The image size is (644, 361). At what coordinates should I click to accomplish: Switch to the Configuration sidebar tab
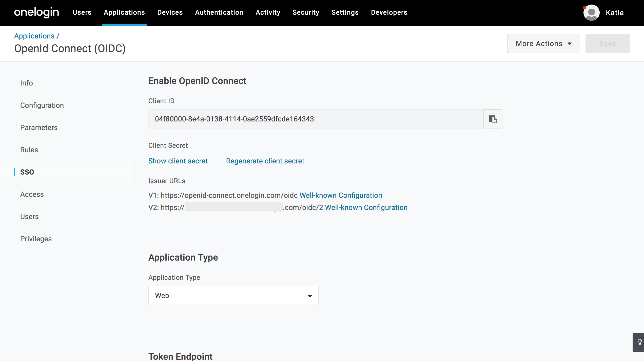pos(42,105)
